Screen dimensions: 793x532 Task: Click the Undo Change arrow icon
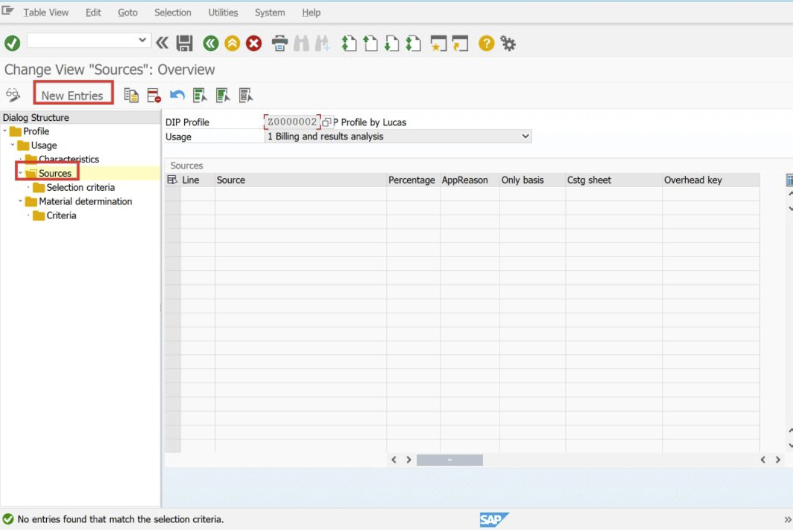(x=177, y=95)
